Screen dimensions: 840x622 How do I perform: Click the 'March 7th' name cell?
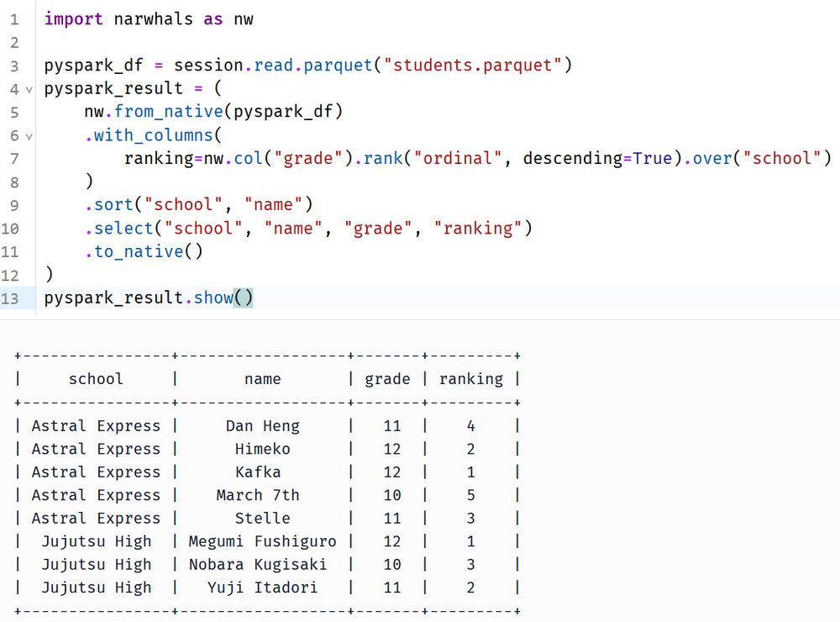pyautogui.click(x=258, y=495)
